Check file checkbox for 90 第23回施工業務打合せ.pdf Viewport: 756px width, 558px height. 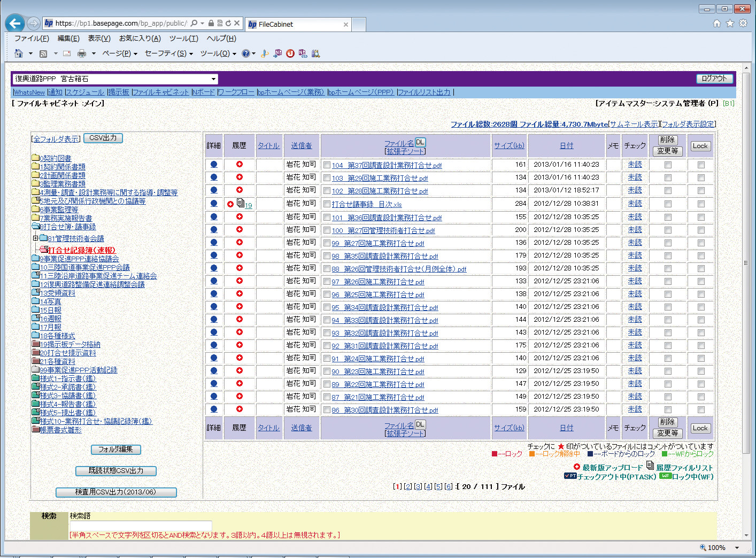click(327, 371)
